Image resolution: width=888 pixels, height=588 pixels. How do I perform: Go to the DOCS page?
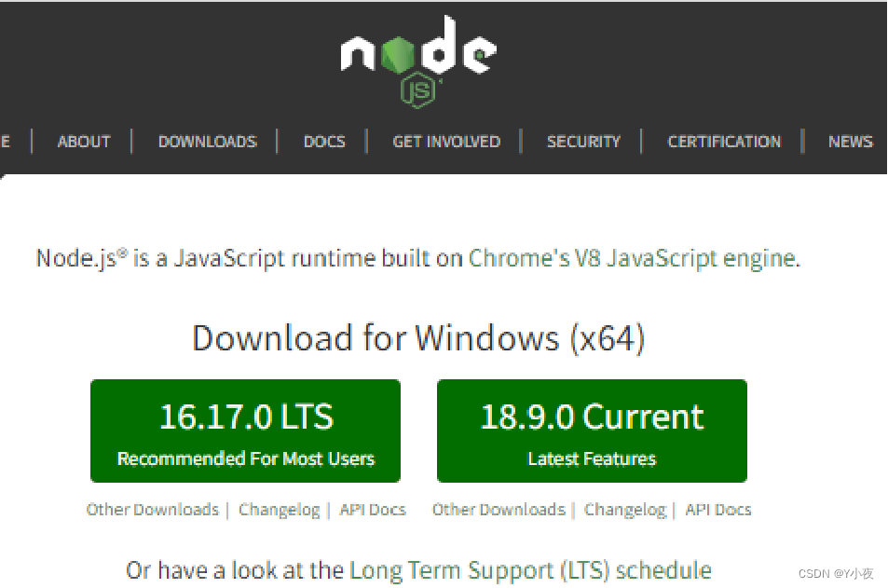pos(324,141)
